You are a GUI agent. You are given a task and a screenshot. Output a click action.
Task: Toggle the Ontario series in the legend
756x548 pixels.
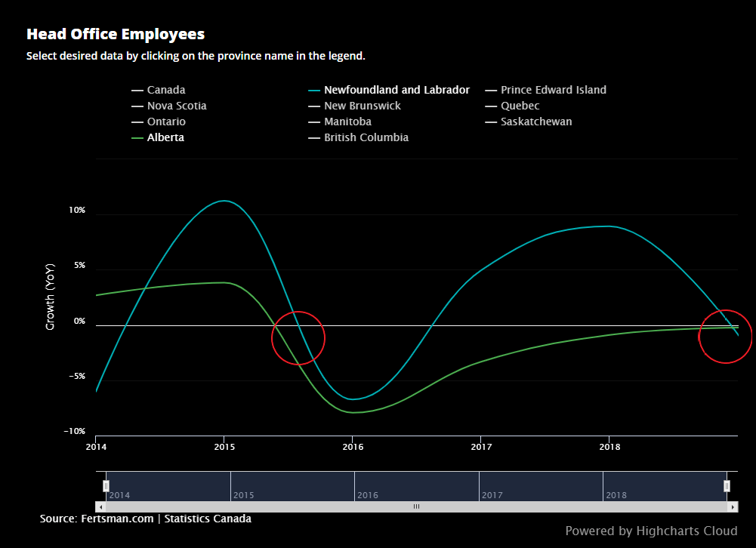[x=166, y=122]
